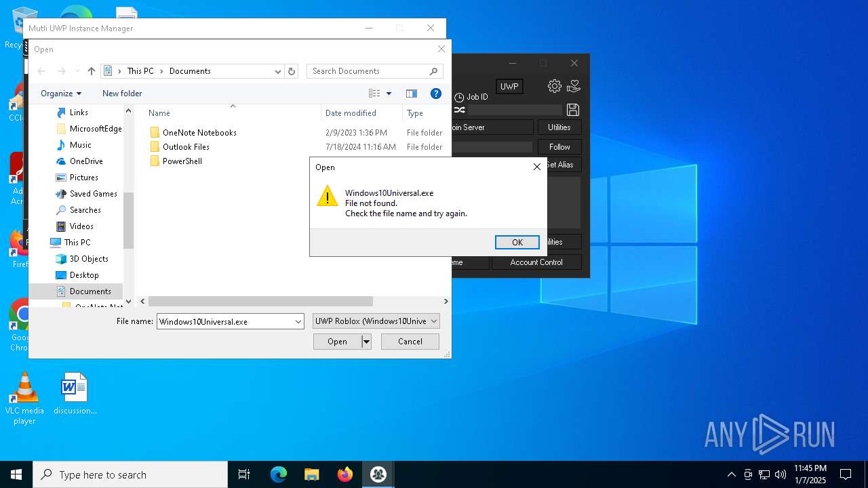
Task: Select Music in the navigation tree
Action: 80,145
